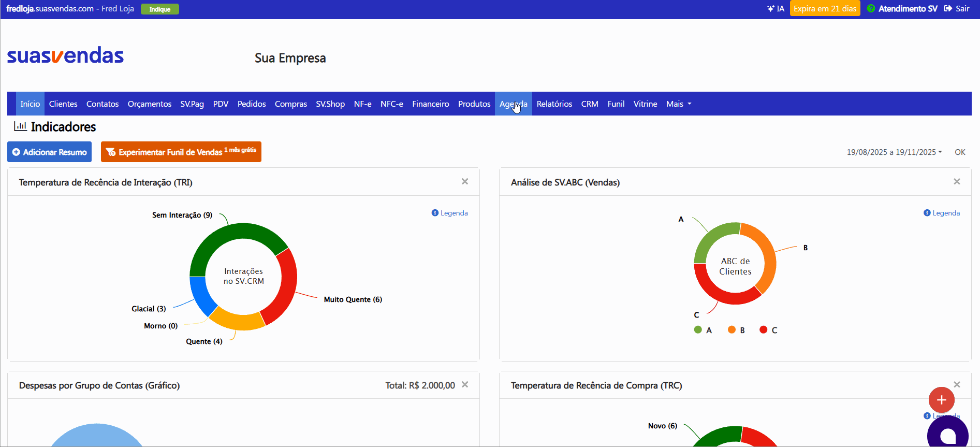Expand the Mais menu dropdown
This screenshot has width=980, height=447.
[x=679, y=104]
